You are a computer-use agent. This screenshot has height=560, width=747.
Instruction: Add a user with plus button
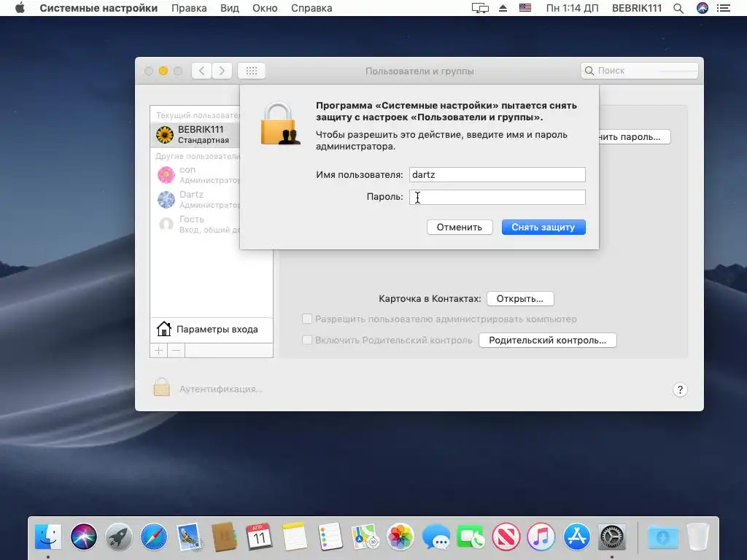click(x=158, y=351)
